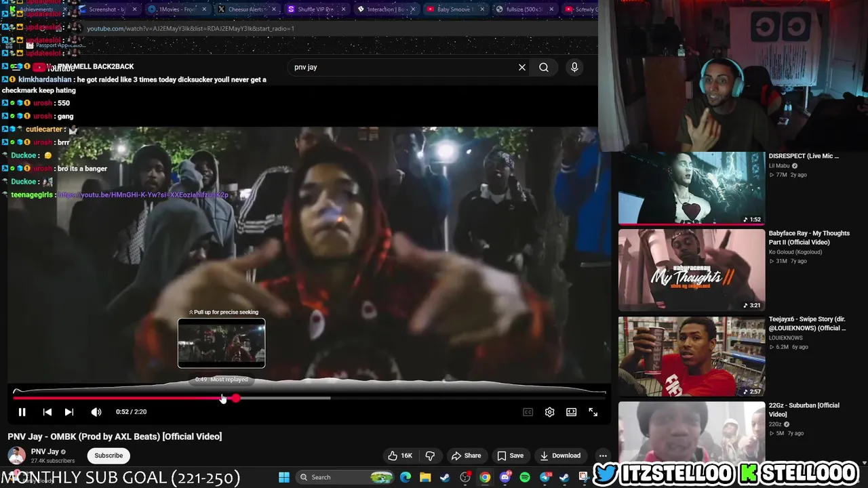Image resolution: width=868 pixels, height=488 pixels.
Task: Open the PNV Jay channel avatar
Action: point(17,455)
